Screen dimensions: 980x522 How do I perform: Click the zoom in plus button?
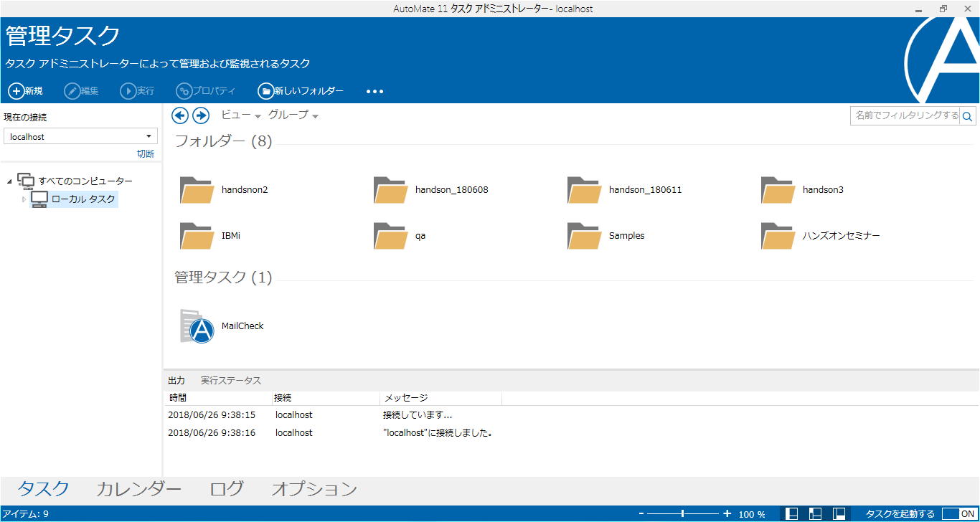coord(727,513)
